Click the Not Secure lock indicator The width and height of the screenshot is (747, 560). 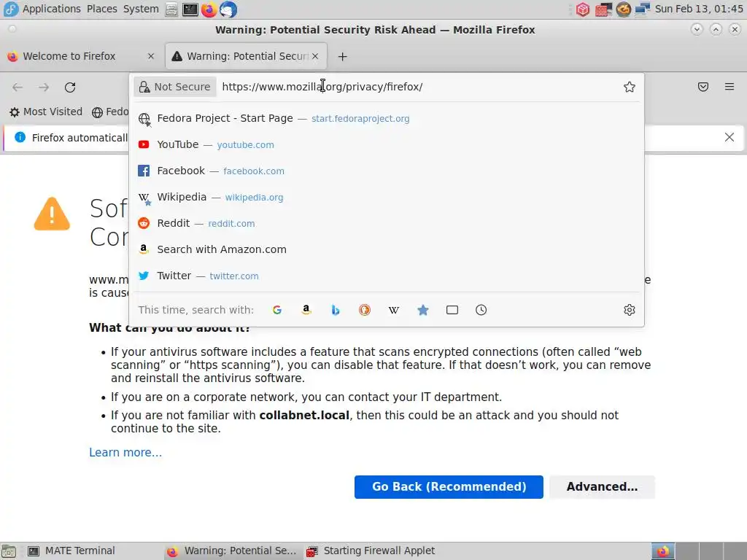click(x=175, y=87)
